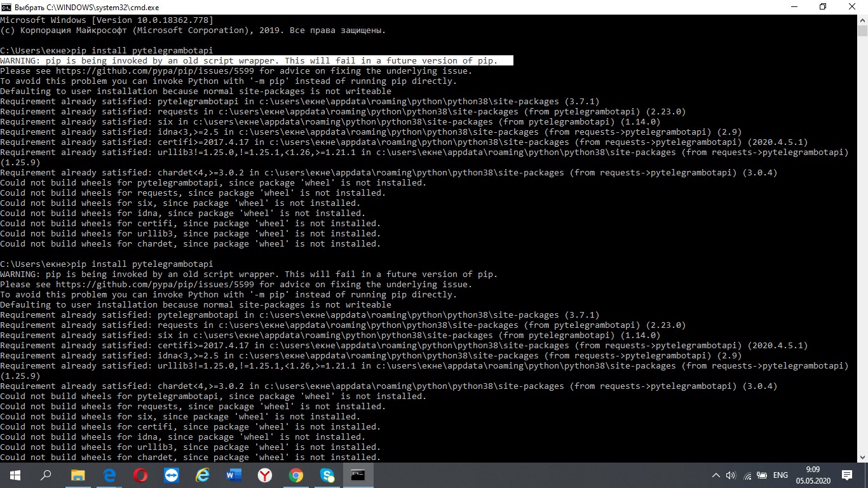
Task: Click the Show desktop sliver
Action: point(866,475)
